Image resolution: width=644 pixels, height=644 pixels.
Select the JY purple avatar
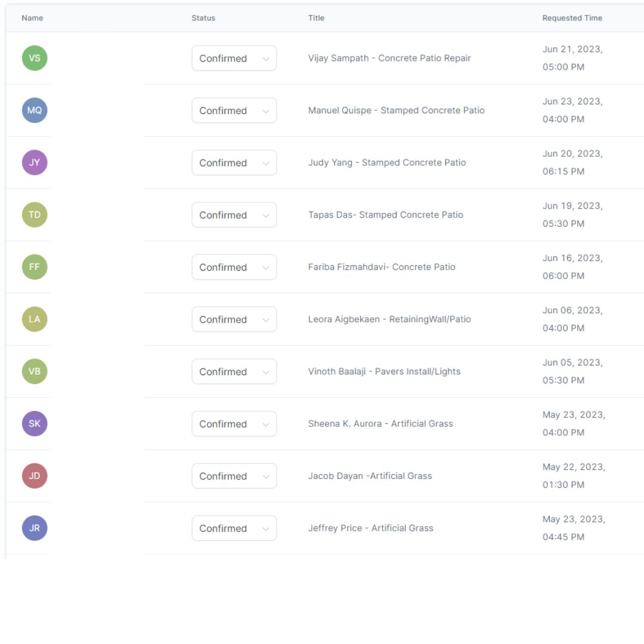[x=35, y=163]
